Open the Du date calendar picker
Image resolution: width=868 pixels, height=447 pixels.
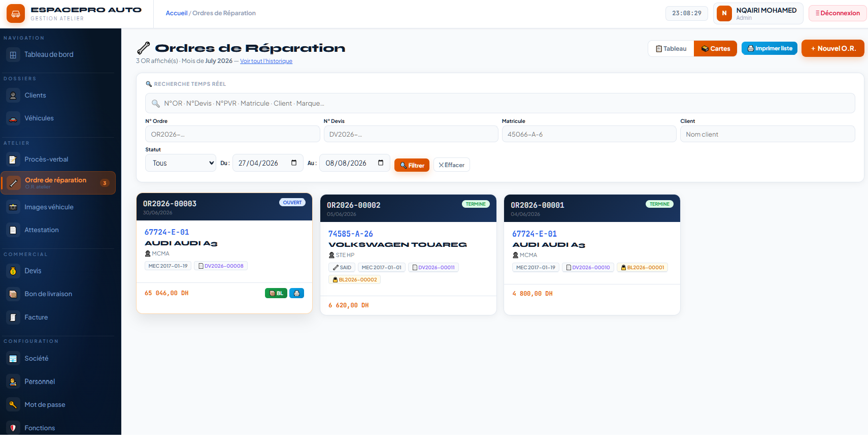click(294, 163)
